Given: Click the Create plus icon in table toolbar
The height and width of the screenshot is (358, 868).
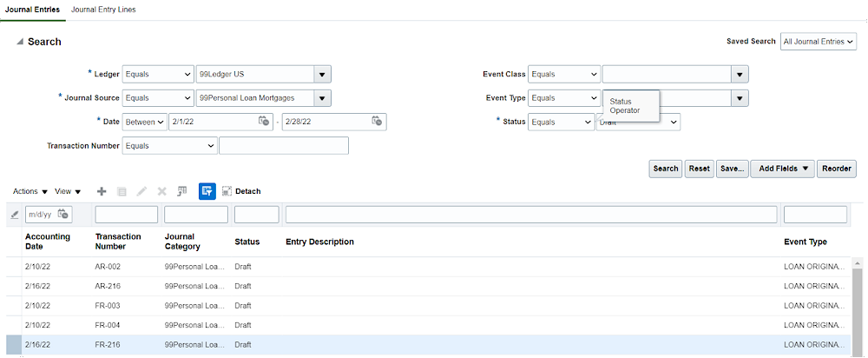Looking at the screenshot, I should coord(102,191).
